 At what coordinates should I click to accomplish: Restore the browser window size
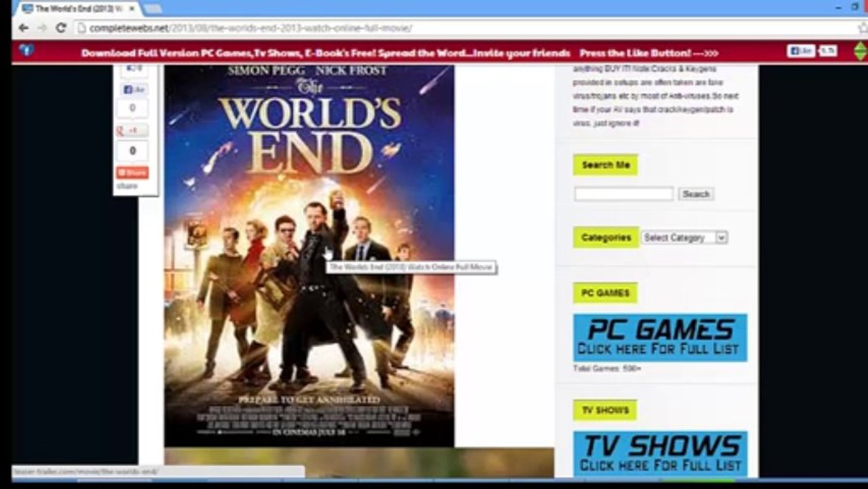click(855, 7)
